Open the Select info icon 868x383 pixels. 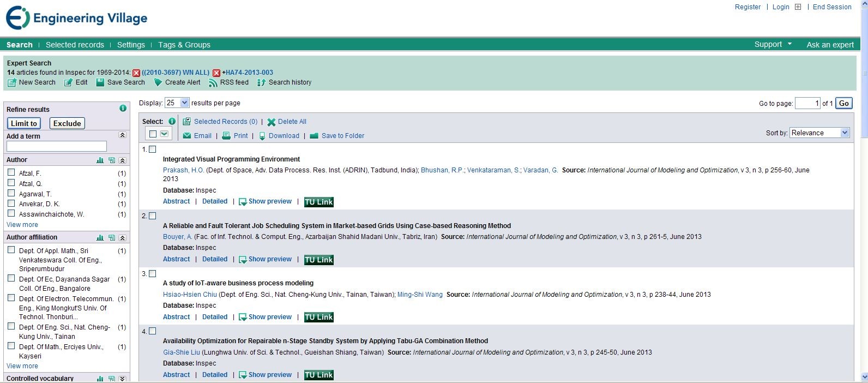point(172,121)
